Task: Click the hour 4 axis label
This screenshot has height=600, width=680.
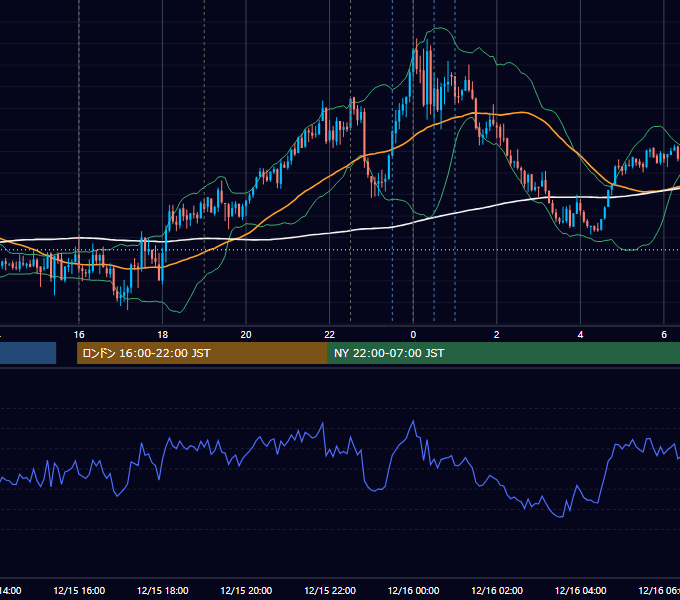Action: click(580, 335)
